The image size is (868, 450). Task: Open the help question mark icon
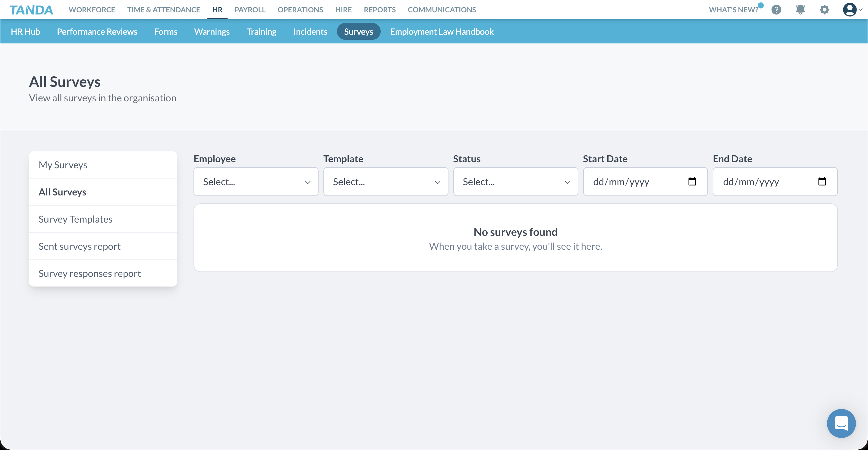point(776,10)
